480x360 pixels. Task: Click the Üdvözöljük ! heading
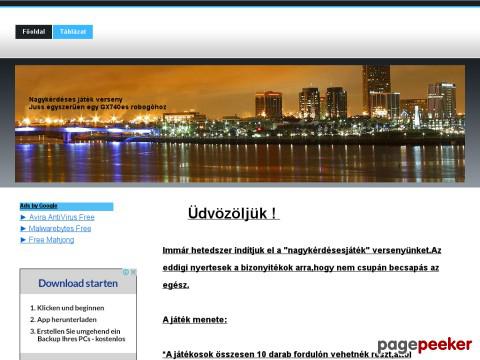(233, 214)
